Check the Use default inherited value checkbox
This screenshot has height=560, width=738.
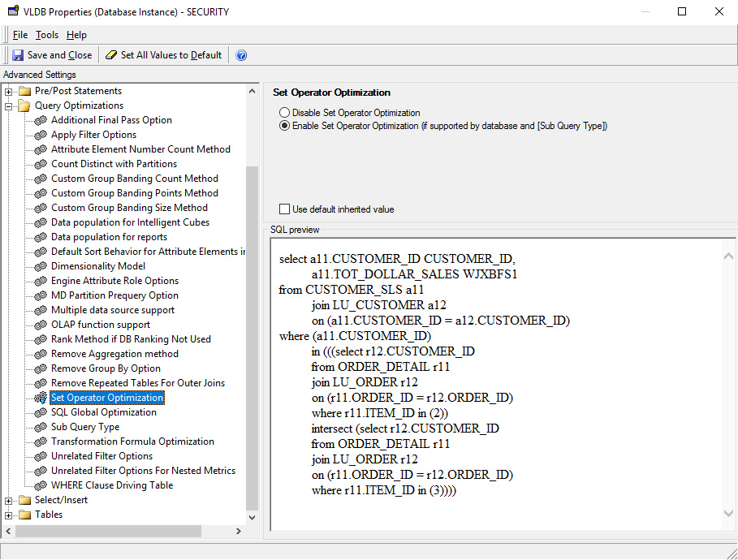click(x=285, y=209)
